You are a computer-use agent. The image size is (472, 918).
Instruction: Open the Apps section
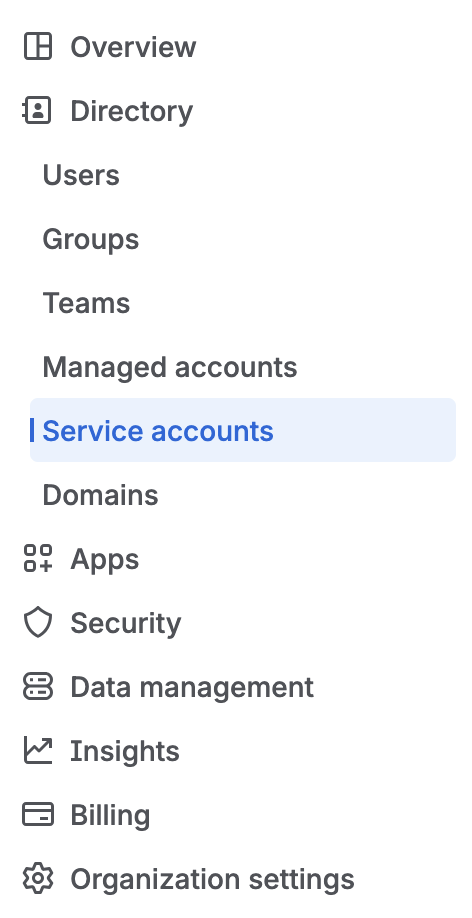click(x=104, y=560)
